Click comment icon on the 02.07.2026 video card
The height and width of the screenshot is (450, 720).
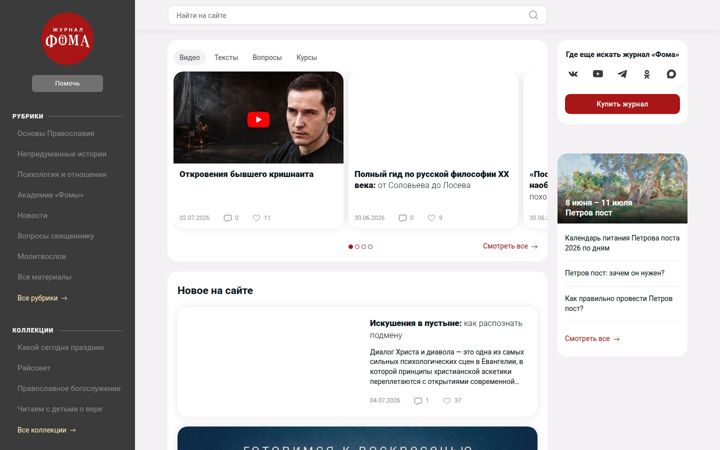pos(227,218)
